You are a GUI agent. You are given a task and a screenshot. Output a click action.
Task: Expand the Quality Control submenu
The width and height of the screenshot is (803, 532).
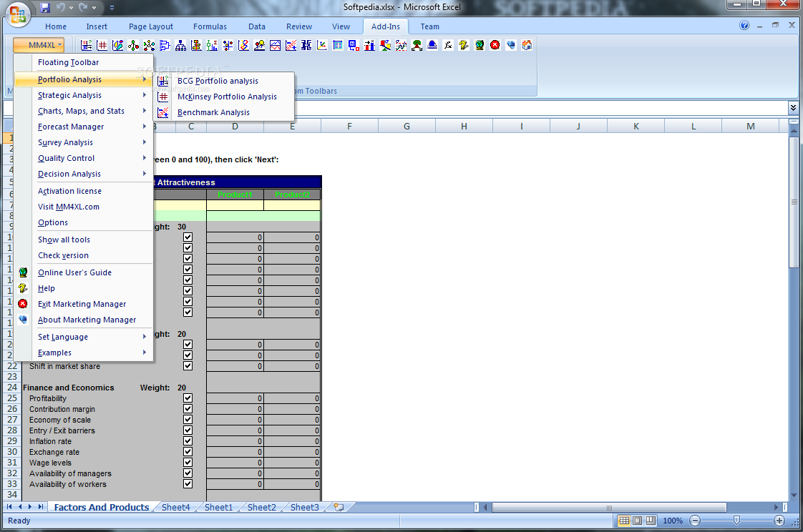(84, 158)
